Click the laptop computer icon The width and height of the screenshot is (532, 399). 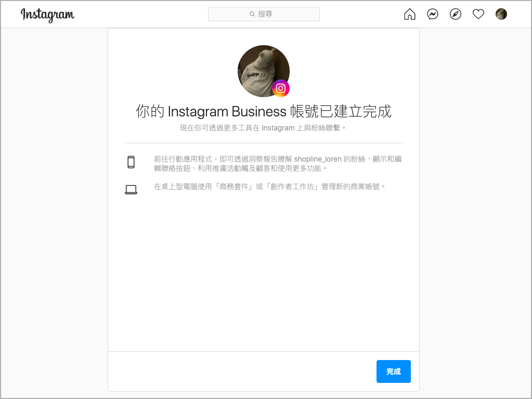[x=131, y=190]
